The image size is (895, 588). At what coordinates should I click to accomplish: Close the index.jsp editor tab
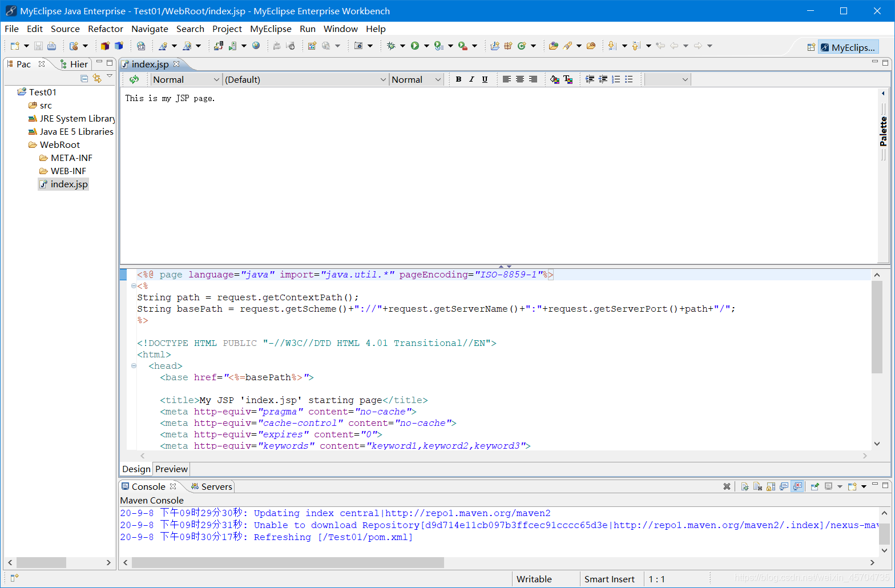pyautogui.click(x=176, y=64)
